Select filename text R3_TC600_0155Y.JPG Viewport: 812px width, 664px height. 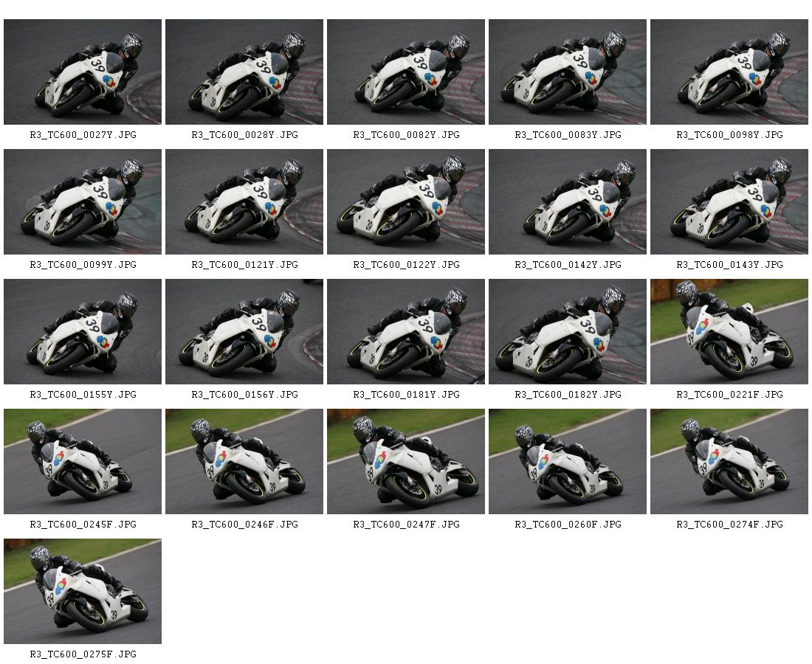pyautogui.click(x=83, y=395)
